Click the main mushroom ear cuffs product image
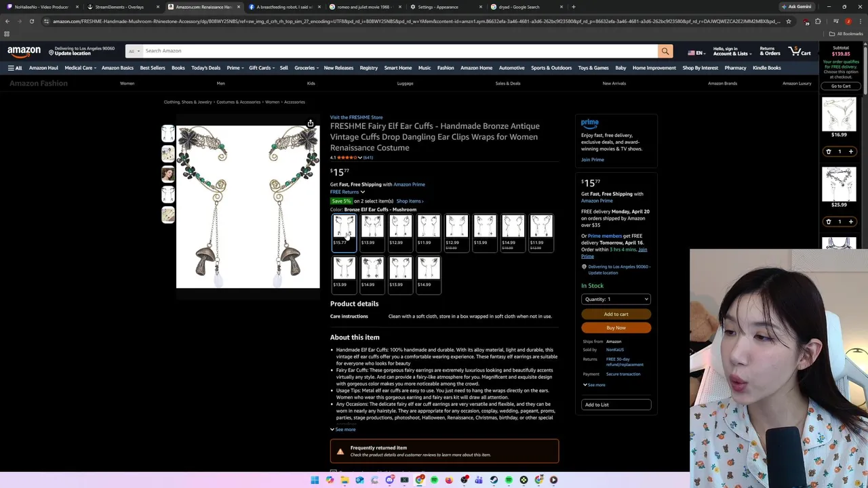The image size is (868, 488). pos(248,207)
